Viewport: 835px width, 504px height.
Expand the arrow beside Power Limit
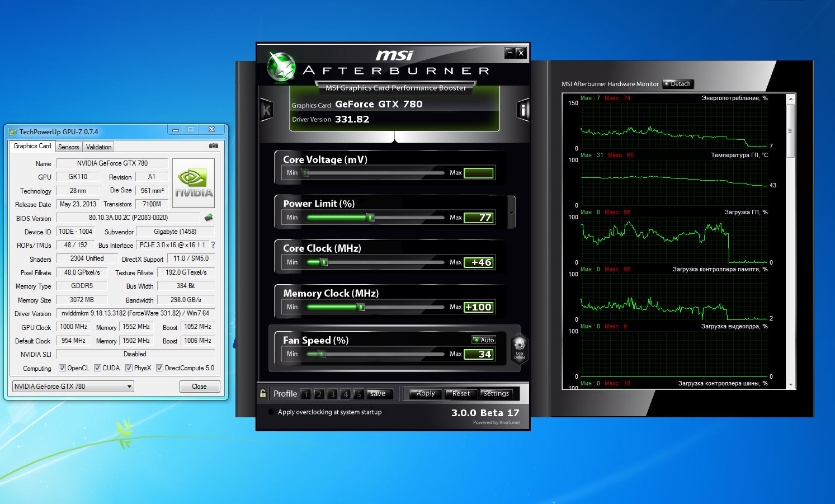coord(511,213)
